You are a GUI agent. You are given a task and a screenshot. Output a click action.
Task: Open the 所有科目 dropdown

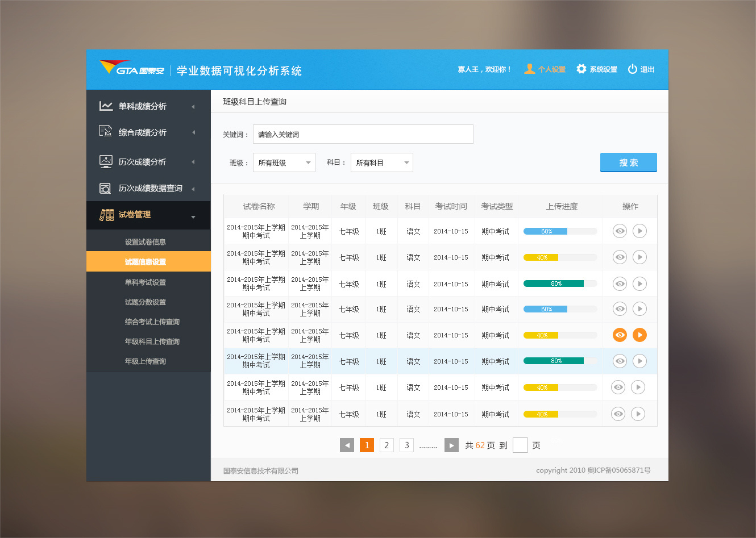381,162
